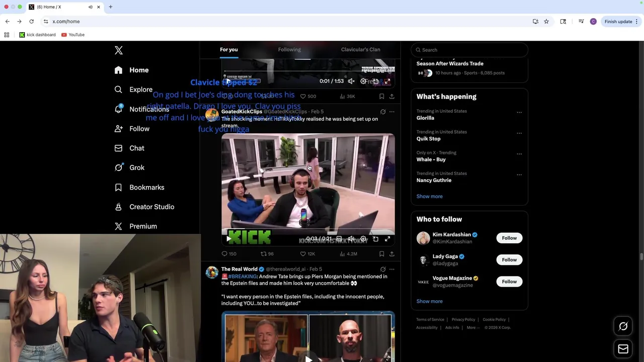This screenshot has height=362, width=644.
Task: Toggle captions on the Kick video
Action: click(x=339, y=239)
